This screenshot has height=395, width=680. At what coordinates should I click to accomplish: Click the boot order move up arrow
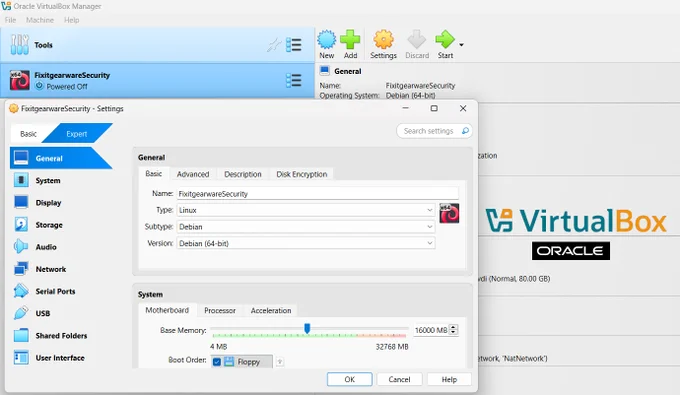tap(280, 361)
